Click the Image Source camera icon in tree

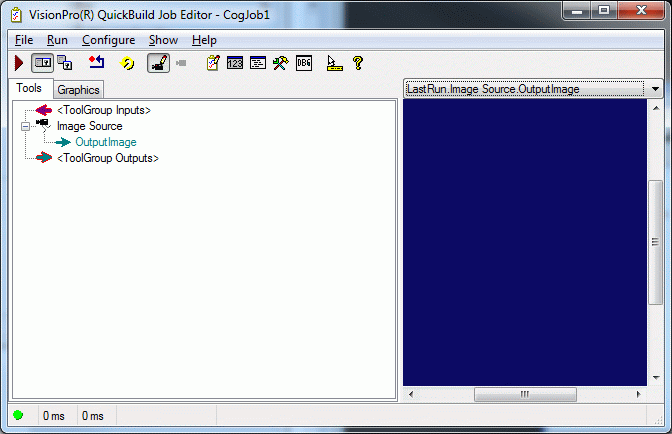pos(44,125)
